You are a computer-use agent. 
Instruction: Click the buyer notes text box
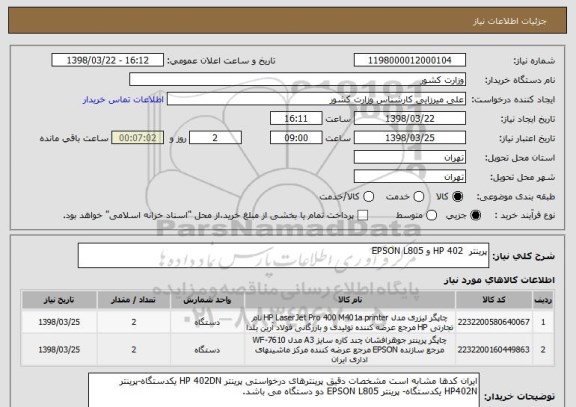point(284,390)
